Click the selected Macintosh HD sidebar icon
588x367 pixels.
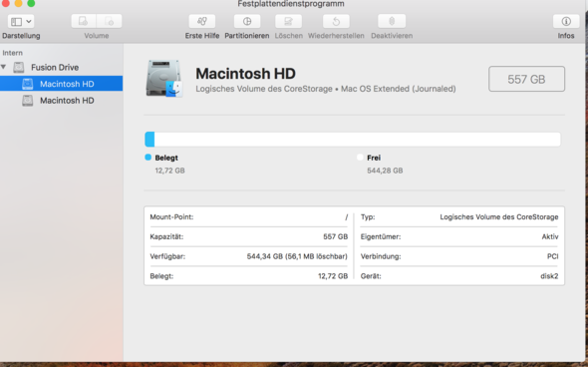(x=27, y=84)
